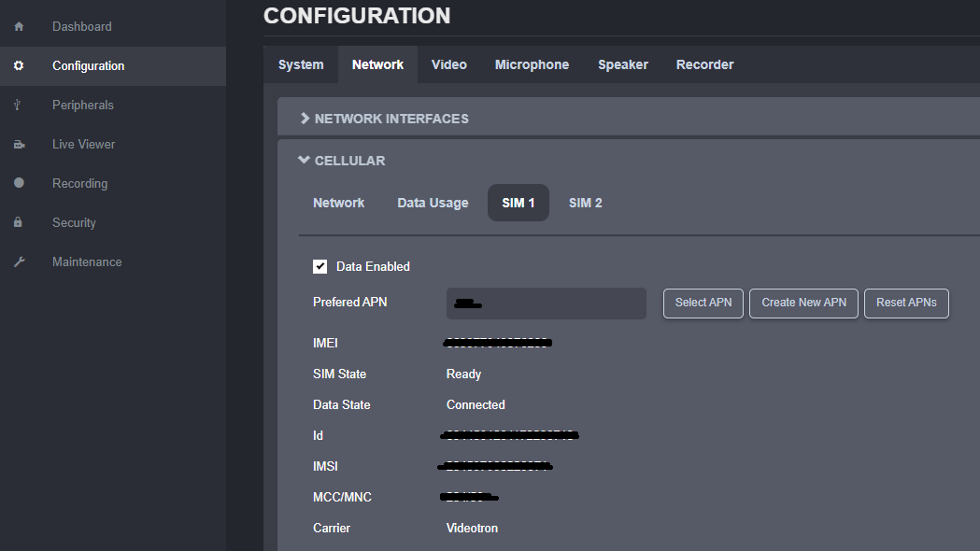Image resolution: width=980 pixels, height=551 pixels.
Task: Click the Peripherals USB icon
Action: click(19, 106)
